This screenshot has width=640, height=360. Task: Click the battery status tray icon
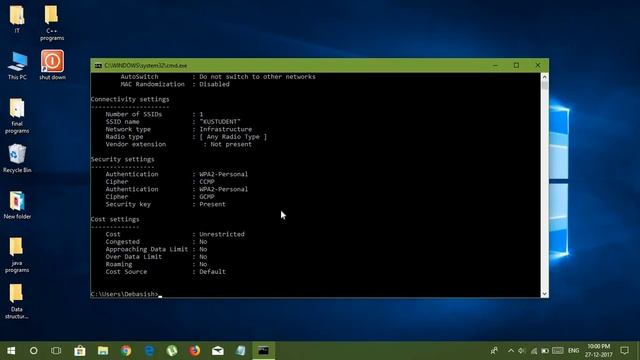545,351
